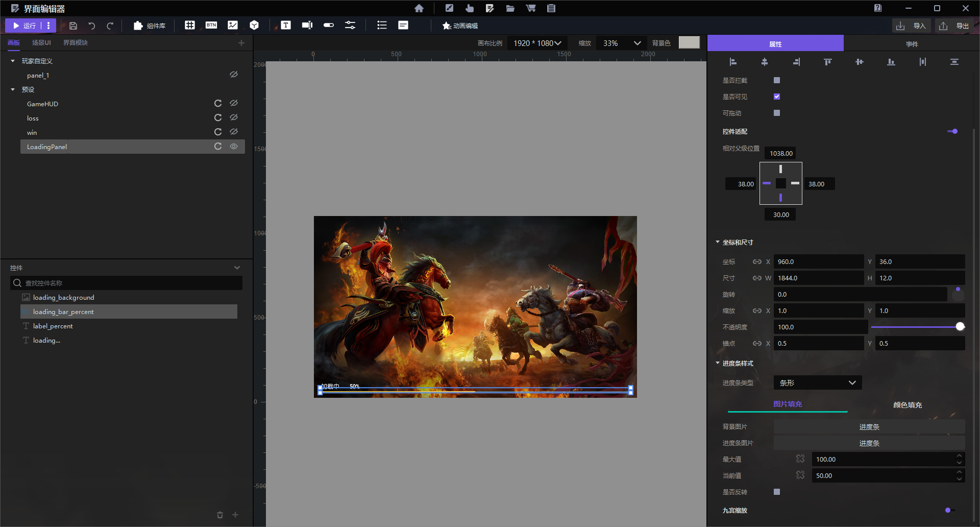Toggle the 控件适配 switch
980x527 pixels.
(952, 131)
